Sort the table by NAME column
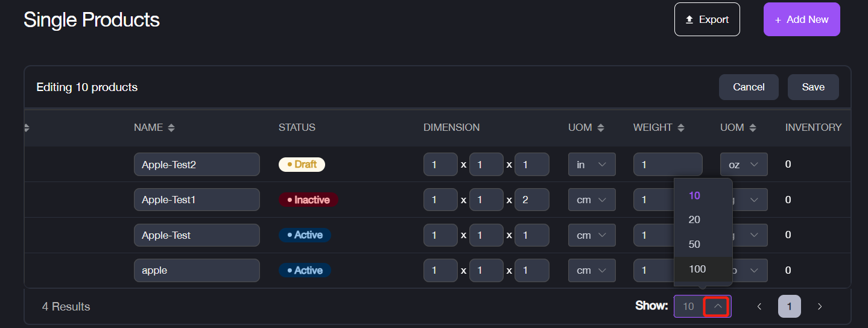Viewport: 868px width, 328px height. [171, 128]
